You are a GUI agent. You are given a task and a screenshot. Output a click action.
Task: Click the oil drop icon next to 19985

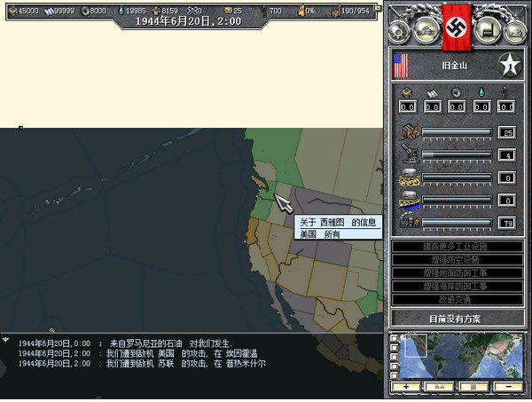[x=121, y=11]
